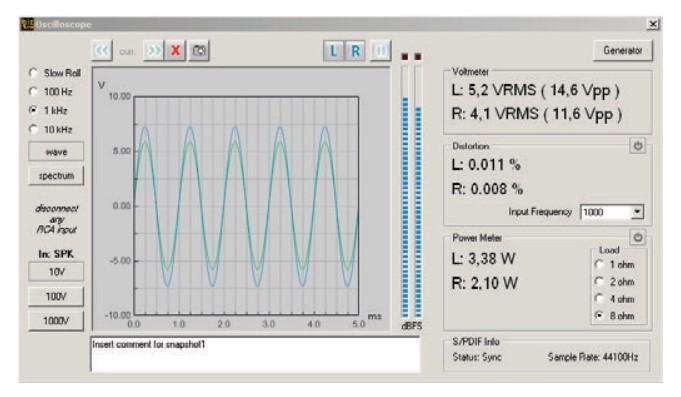Viewport: 681px width, 397px height.
Task: Click the L distortion value 0.011 %
Action: click(486, 165)
